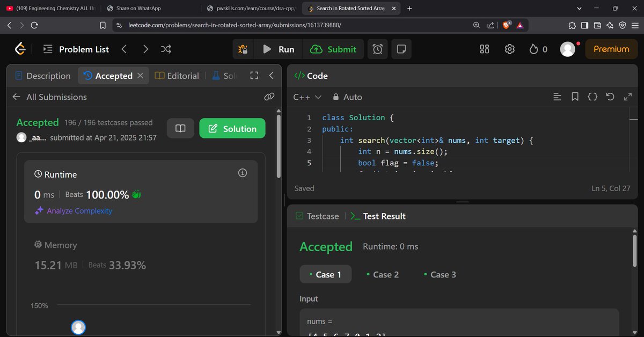This screenshot has height=337, width=644.
Task: Click the browser back button
Action: click(9, 25)
